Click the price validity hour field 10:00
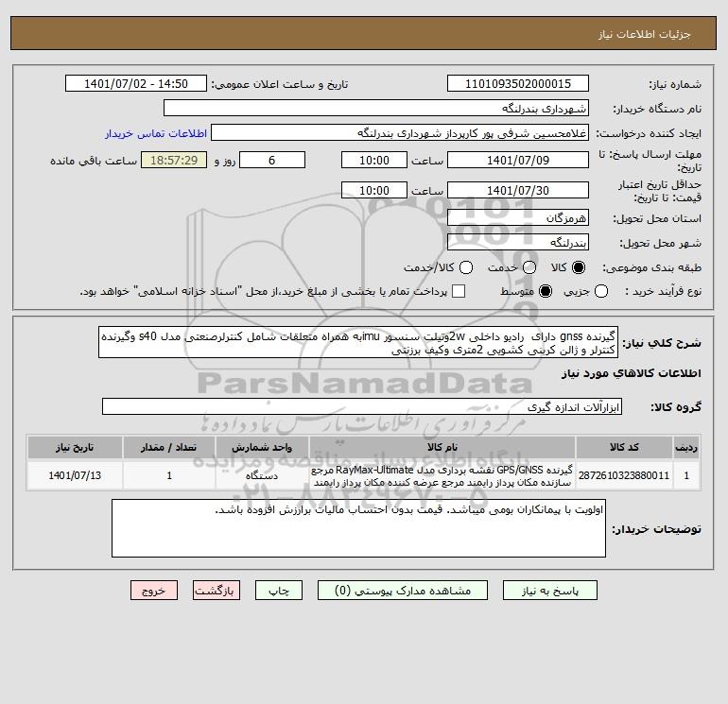This screenshot has height=704, width=728. 374,190
